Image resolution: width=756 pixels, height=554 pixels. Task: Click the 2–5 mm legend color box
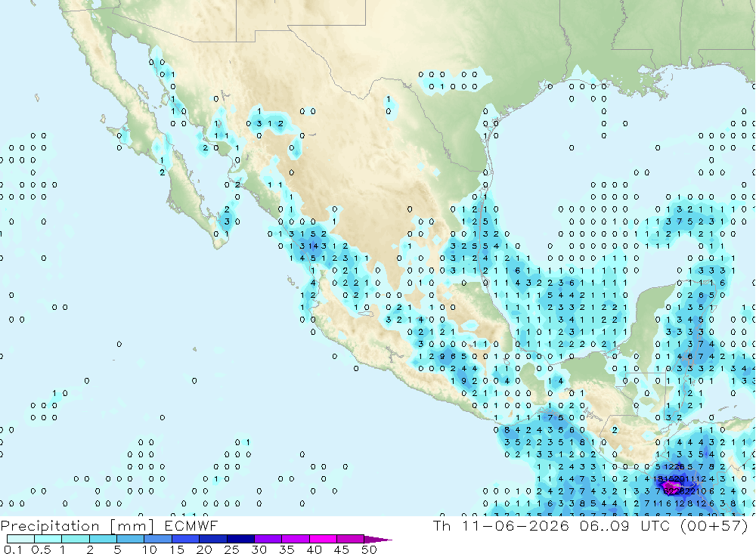[x=103, y=539]
